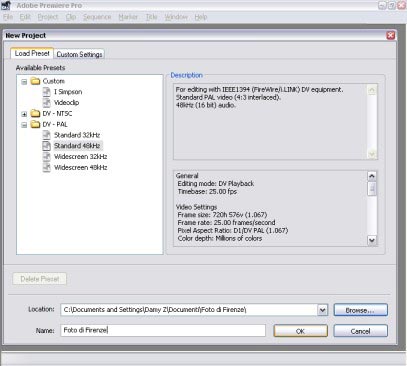Click the settings summary scrollbar thumb

pos(372,189)
